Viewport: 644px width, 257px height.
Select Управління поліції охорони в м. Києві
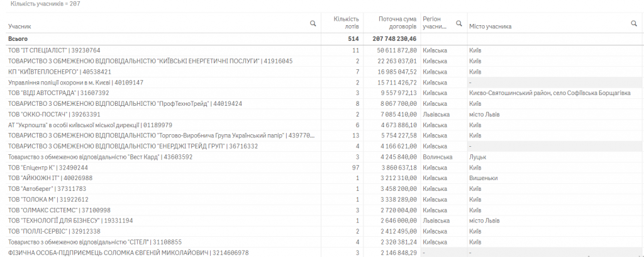(76, 83)
